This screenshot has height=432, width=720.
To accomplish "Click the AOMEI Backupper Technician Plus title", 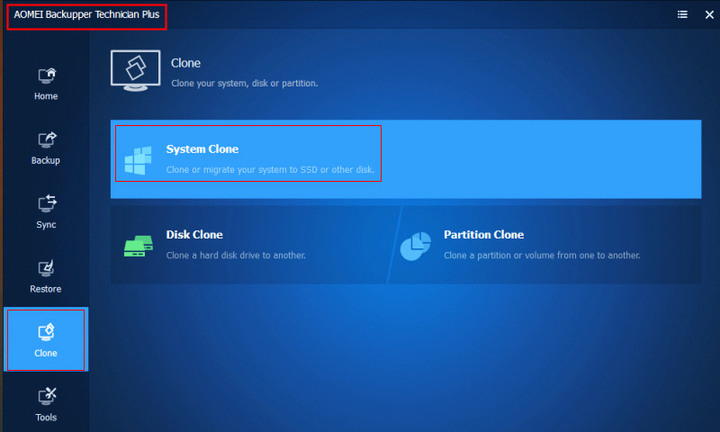I will (x=86, y=15).
